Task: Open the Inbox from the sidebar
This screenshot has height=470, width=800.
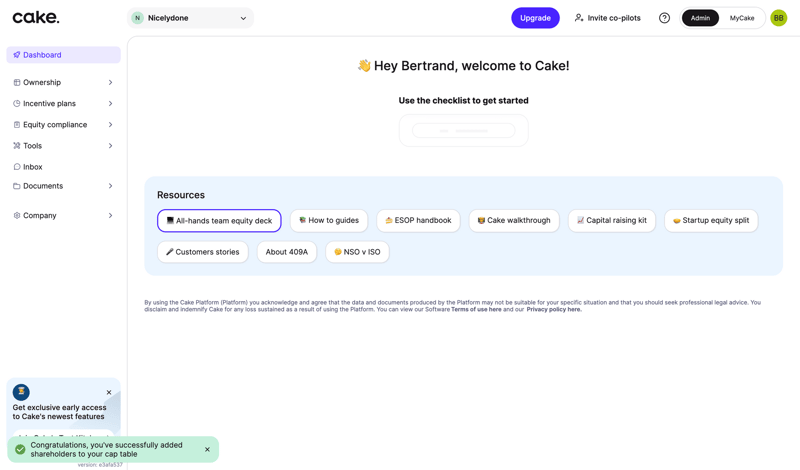Action: 32,167
